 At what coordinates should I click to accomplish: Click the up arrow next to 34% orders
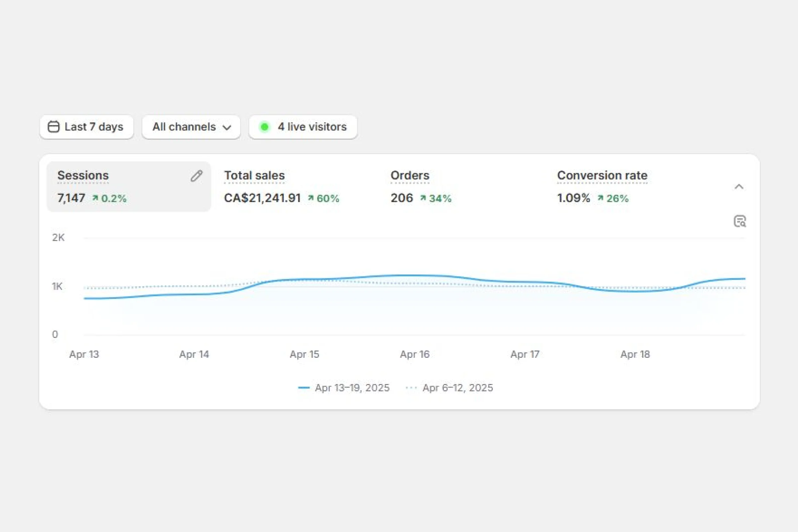(x=423, y=198)
